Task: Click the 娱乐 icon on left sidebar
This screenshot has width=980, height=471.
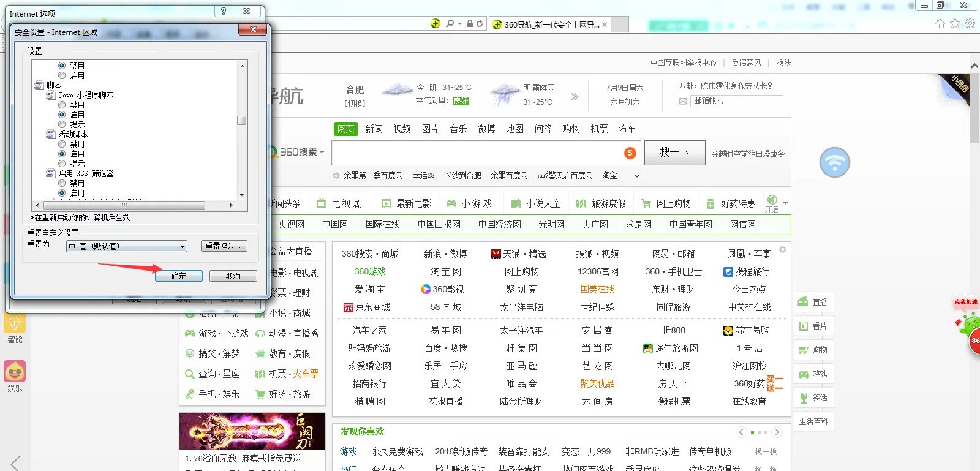Action: point(15,371)
